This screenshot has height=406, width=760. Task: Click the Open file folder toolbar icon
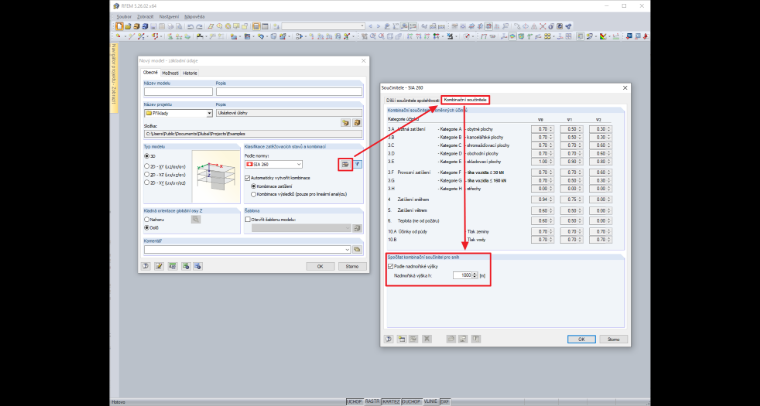pyautogui.click(x=128, y=26)
